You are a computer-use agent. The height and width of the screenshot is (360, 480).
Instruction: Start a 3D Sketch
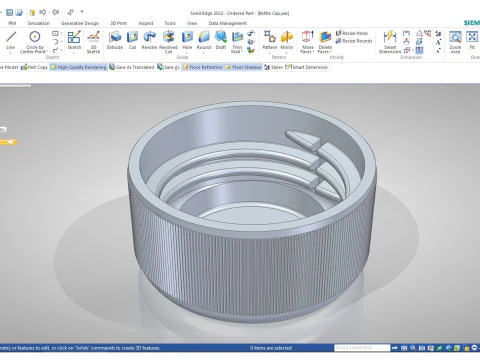(x=93, y=42)
